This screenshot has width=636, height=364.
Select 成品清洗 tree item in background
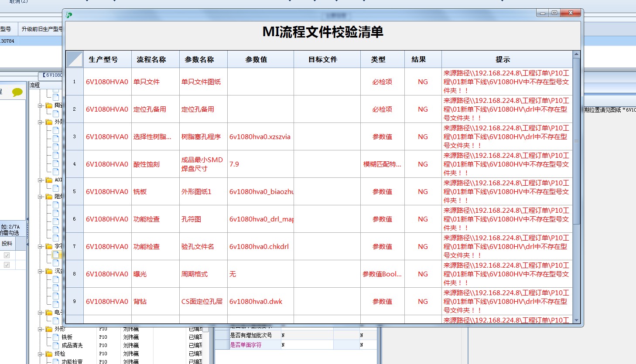coord(72,345)
